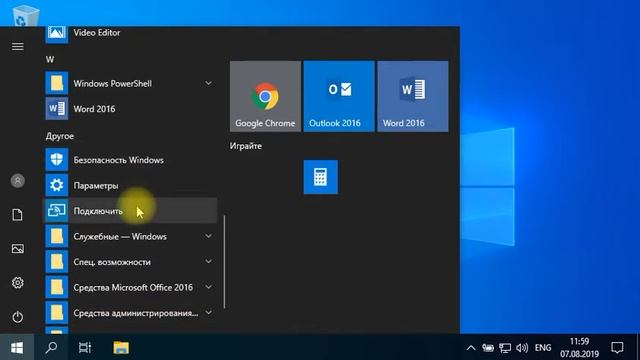The width and height of the screenshot is (640, 360).
Task: Open Task View on the taskbar
Action: coord(85,348)
